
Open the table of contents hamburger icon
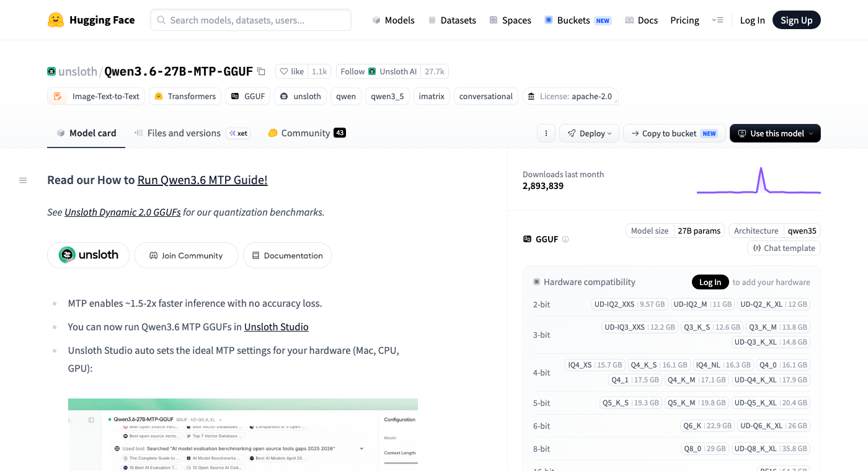(23, 180)
